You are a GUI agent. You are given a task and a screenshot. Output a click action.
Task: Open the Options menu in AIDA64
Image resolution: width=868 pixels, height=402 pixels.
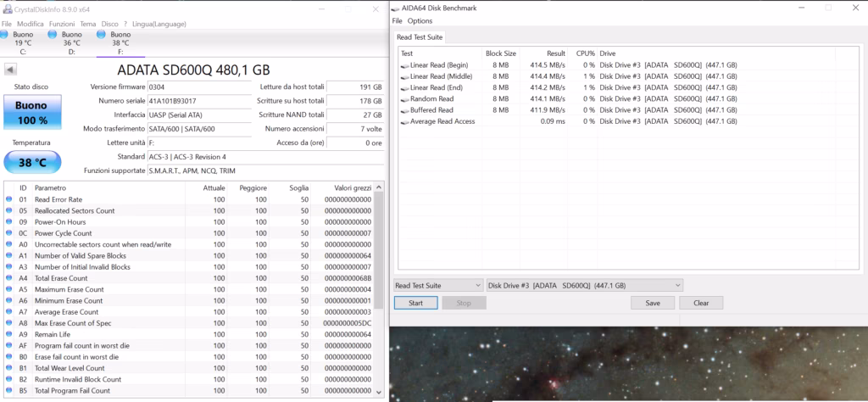pos(420,21)
